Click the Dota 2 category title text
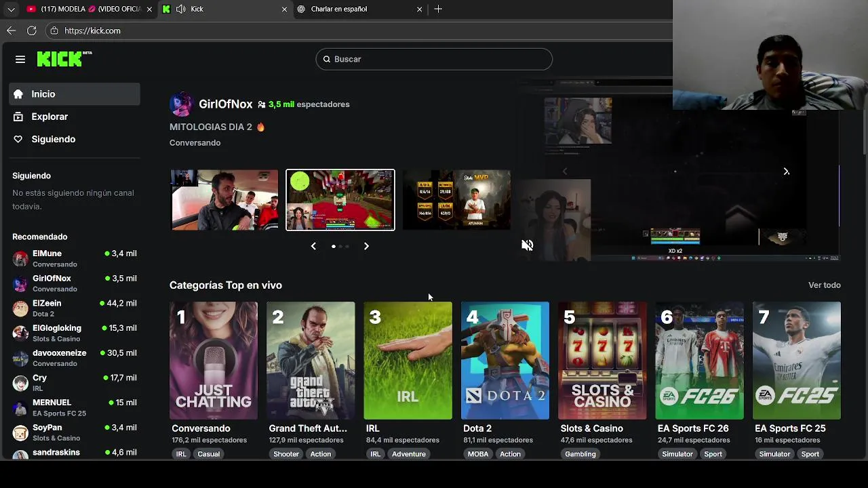This screenshot has height=488, width=868. click(477, 428)
